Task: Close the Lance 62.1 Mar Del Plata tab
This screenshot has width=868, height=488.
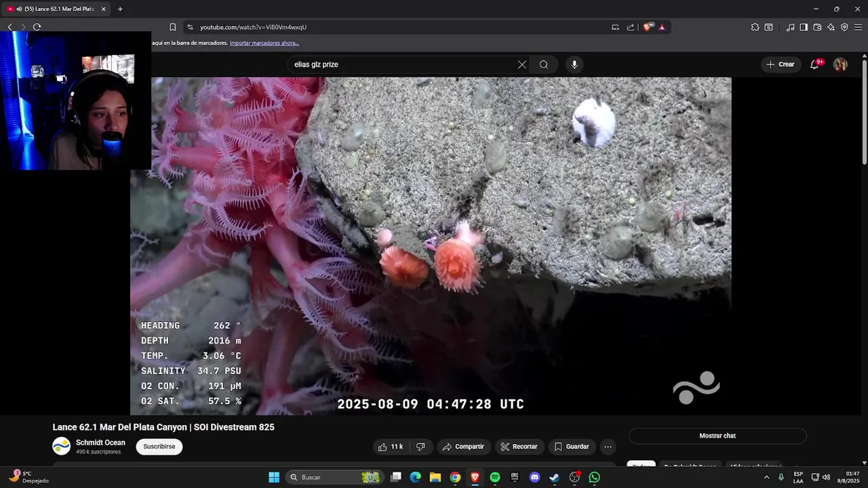Action: click(104, 9)
